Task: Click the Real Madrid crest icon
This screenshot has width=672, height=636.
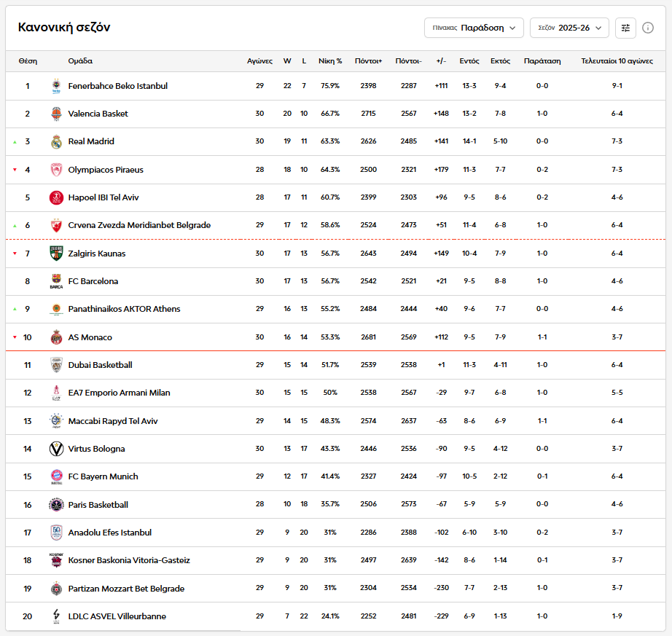Action: [x=57, y=142]
